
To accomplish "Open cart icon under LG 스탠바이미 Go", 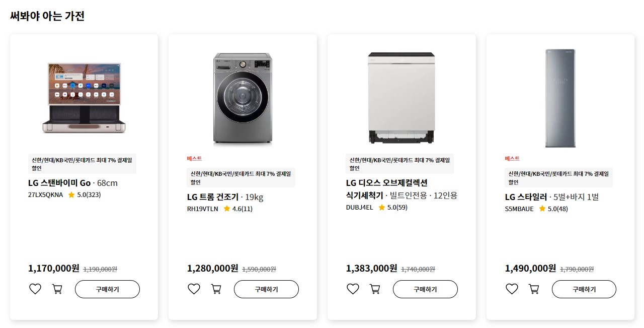I will pyautogui.click(x=57, y=289).
